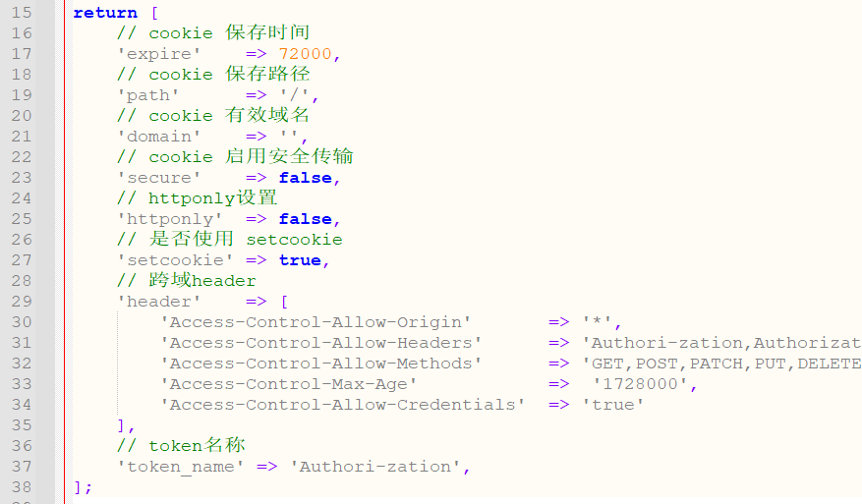Click the 'header' array opening bracket
Viewport: 862px width, 504px height.
[284, 302]
